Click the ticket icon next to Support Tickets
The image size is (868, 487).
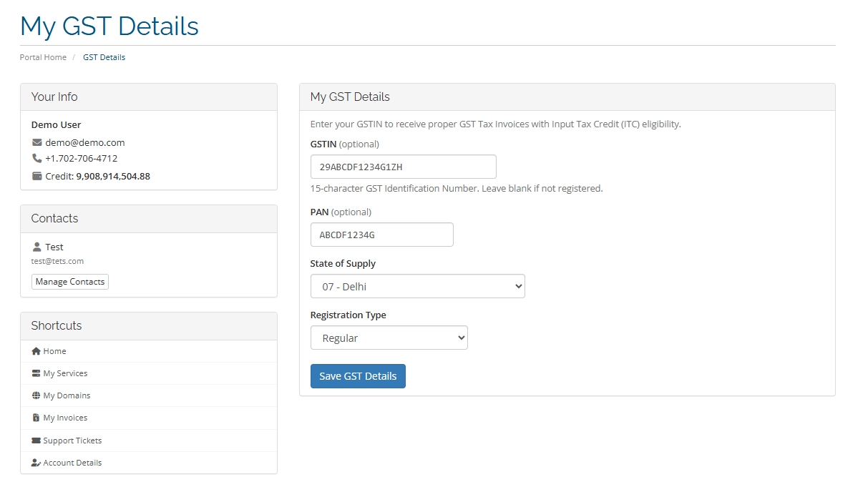pos(36,441)
